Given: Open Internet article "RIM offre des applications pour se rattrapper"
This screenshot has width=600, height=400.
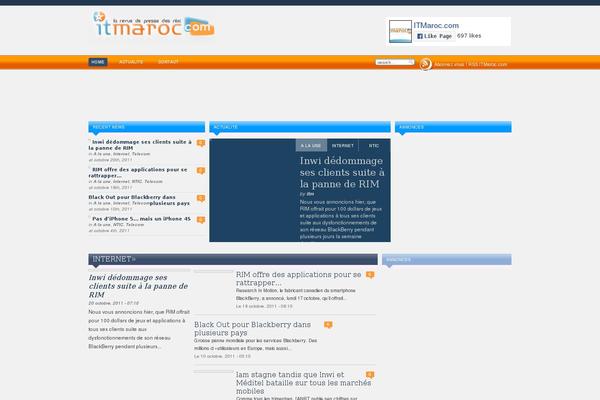Looking at the screenshot, I should [298, 279].
